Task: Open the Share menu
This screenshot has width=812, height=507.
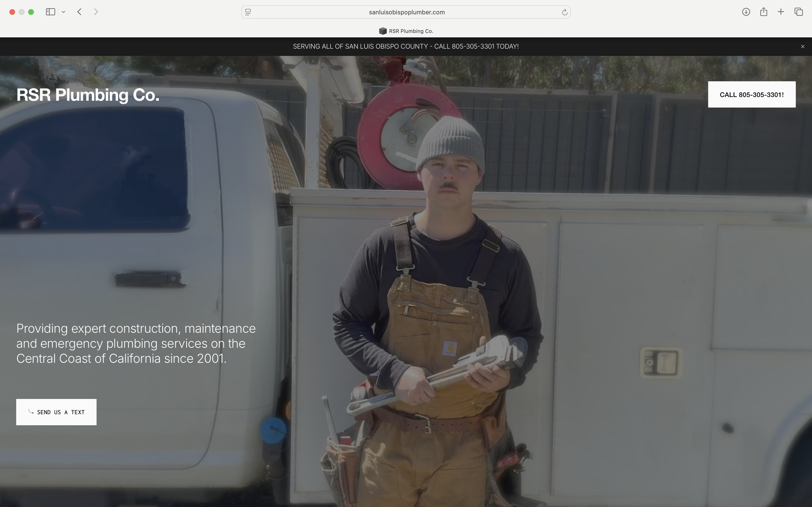Action: (764, 12)
